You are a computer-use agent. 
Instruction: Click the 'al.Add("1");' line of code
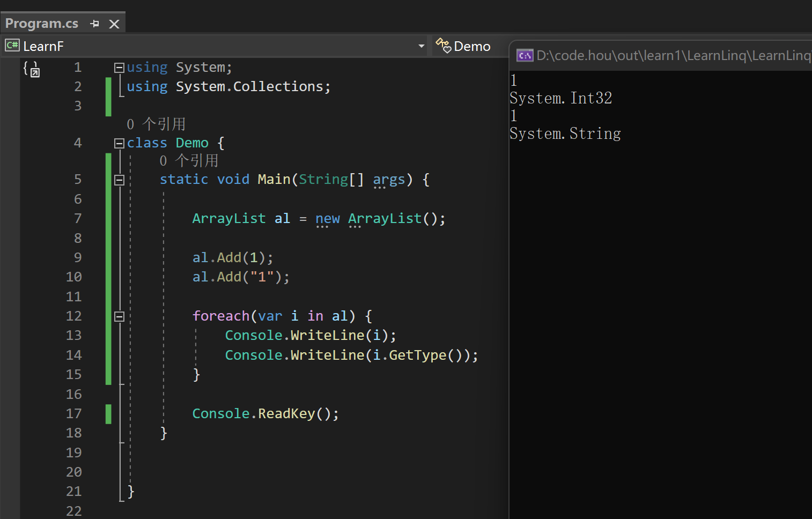click(241, 277)
